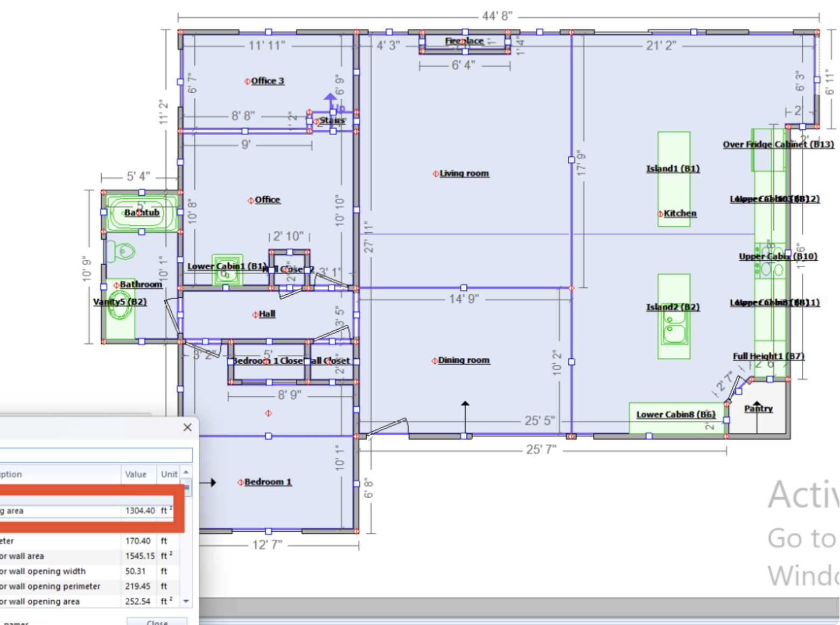Select the Upper Cabi (B10) label

point(778,256)
